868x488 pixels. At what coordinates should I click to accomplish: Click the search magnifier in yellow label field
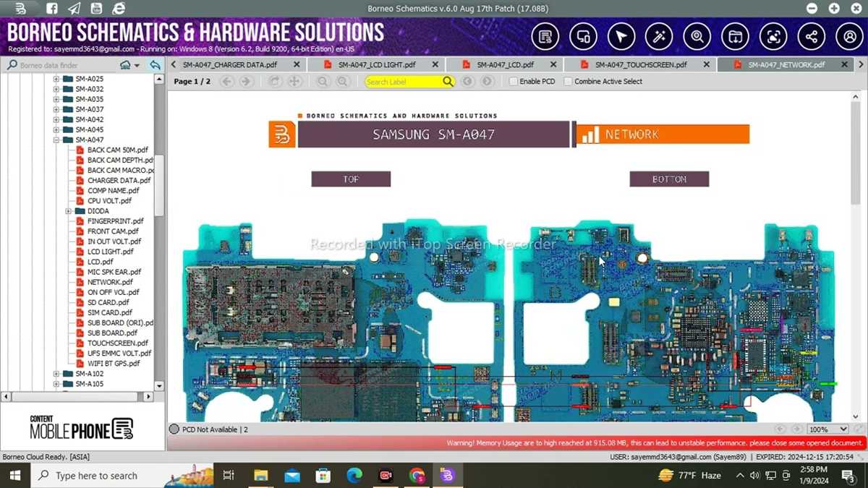point(448,82)
